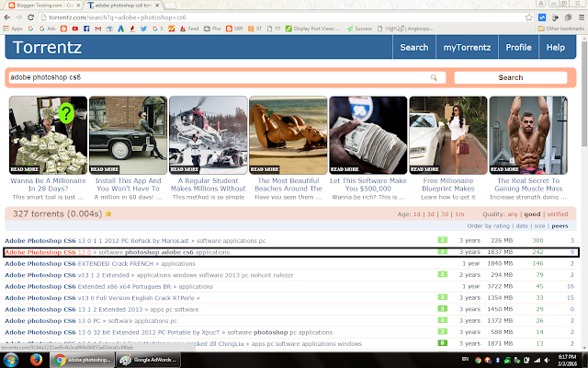588x368 pixels.
Task: Select the adobe photoshop cs6 torrent tab
Action: point(123,6)
